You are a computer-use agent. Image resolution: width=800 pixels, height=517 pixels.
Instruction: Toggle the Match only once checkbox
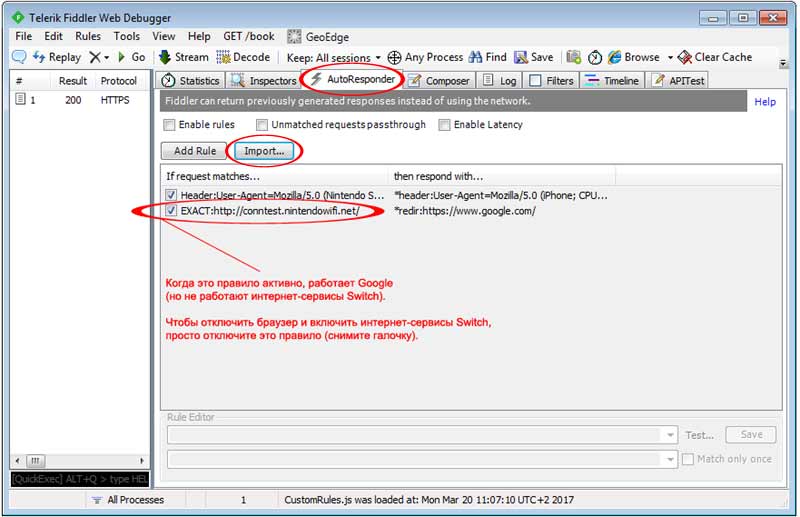click(688, 459)
